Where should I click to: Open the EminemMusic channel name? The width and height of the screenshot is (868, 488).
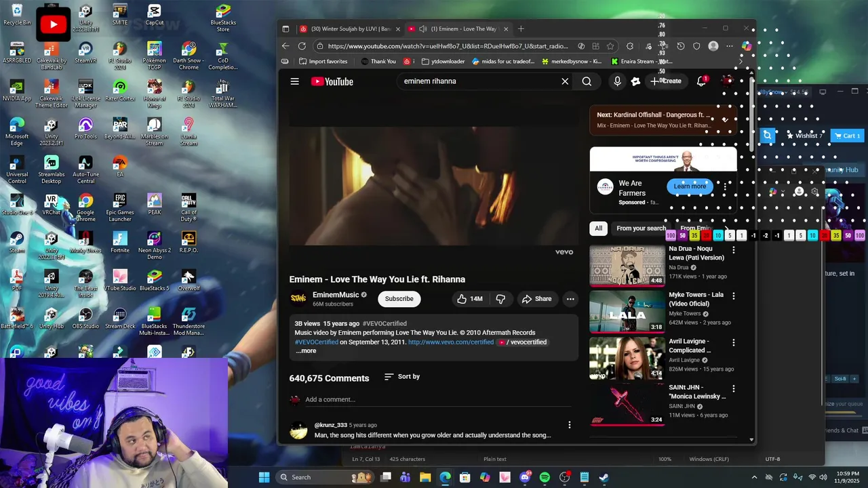(336, 295)
